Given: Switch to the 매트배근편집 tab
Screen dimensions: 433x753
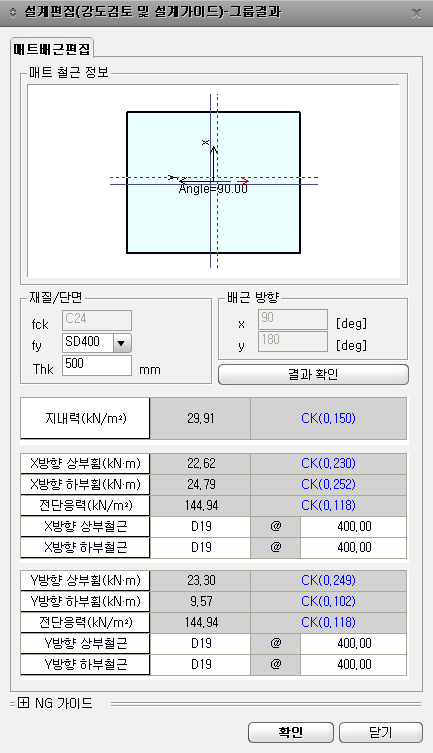Looking at the screenshot, I should point(52,49).
